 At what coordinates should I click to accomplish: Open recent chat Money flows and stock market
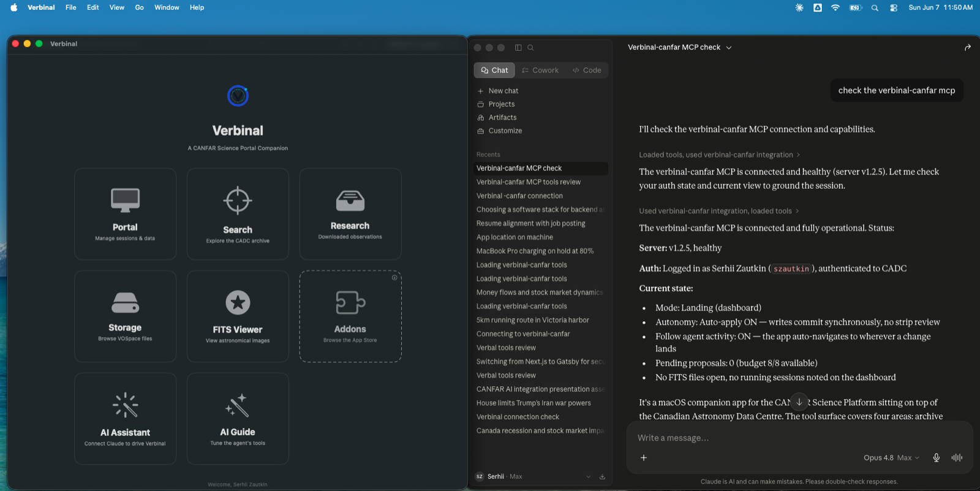point(541,292)
